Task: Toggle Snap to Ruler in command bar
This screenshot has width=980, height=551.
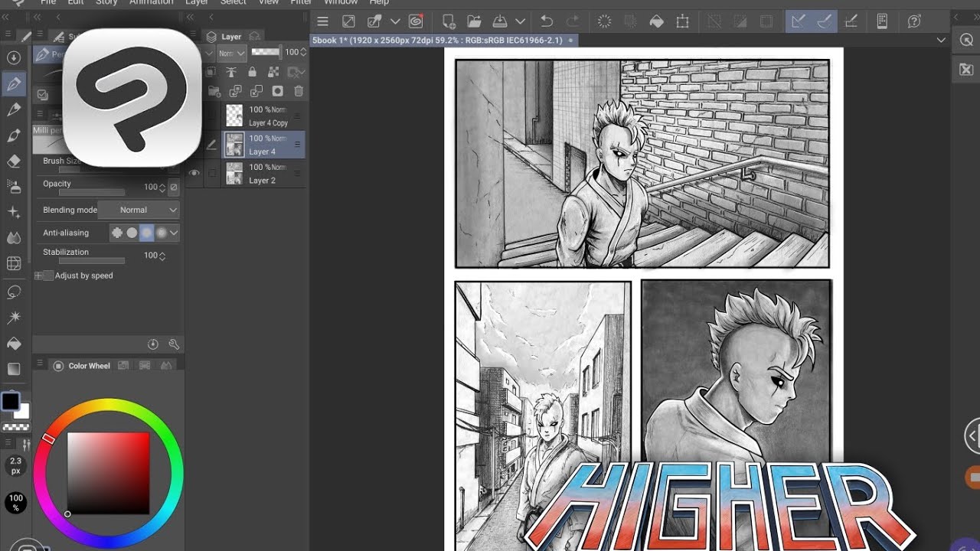Action: [x=799, y=21]
